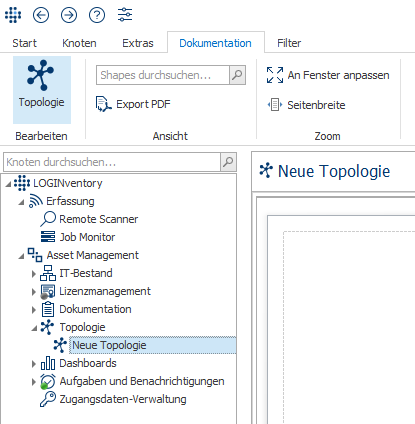Click the Seitenbreite zoom button
The image size is (415, 424).
(x=306, y=105)
